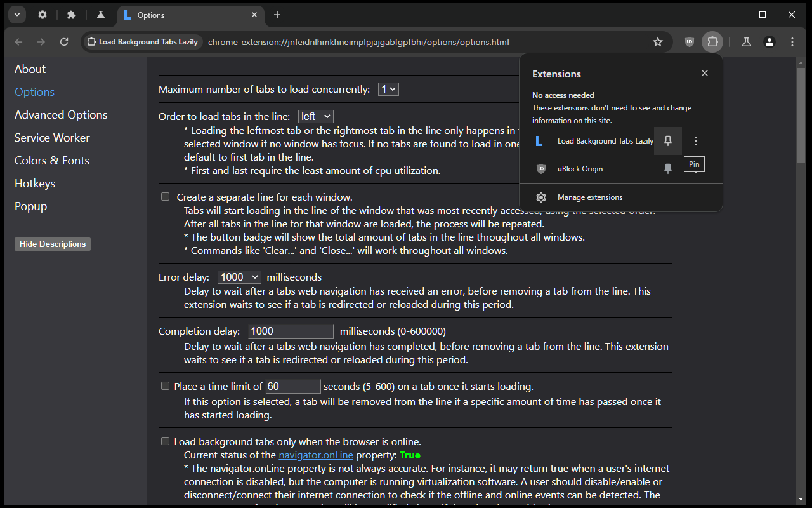The width and height of the screenshot is (812, 508).
Task: Switch to the Hotkeys section
Action: (x=35, y=183)
